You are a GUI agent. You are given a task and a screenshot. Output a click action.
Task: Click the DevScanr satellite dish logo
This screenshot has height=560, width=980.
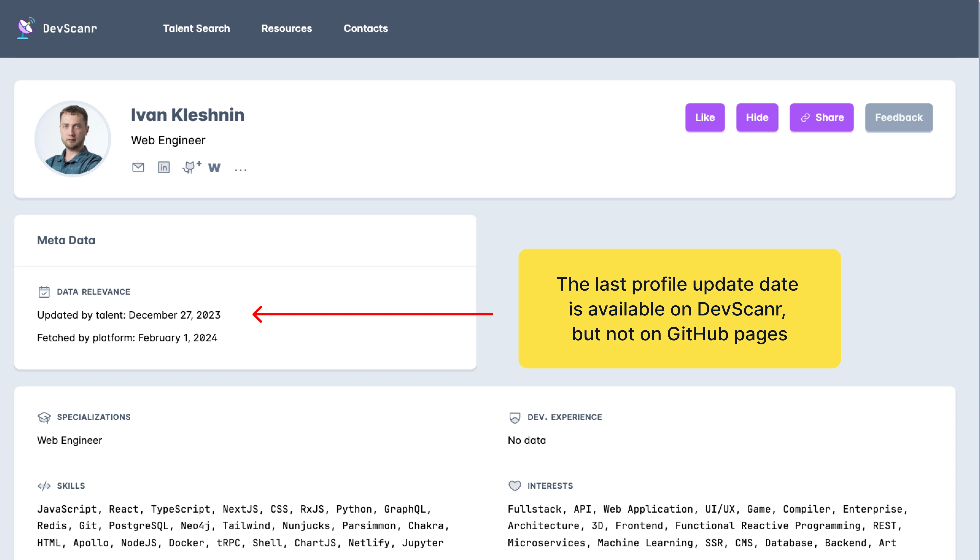tap(26, 28)
